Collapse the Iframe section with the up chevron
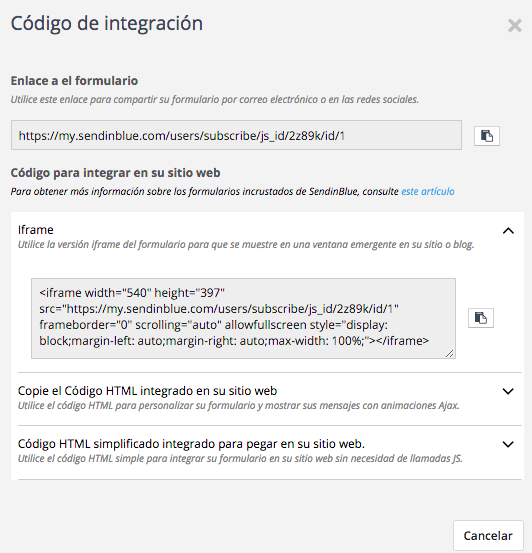 pyautogui.click(x=508, y=231)
